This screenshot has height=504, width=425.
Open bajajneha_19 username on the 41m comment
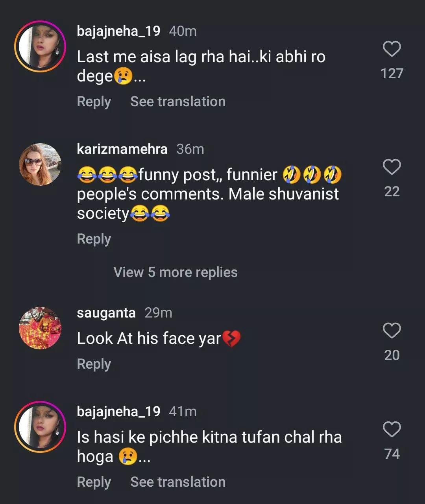118,412
